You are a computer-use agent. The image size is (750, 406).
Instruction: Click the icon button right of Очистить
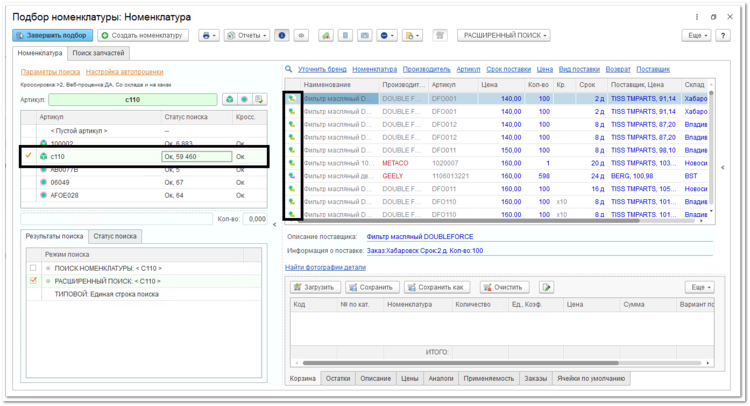[546, 287]
